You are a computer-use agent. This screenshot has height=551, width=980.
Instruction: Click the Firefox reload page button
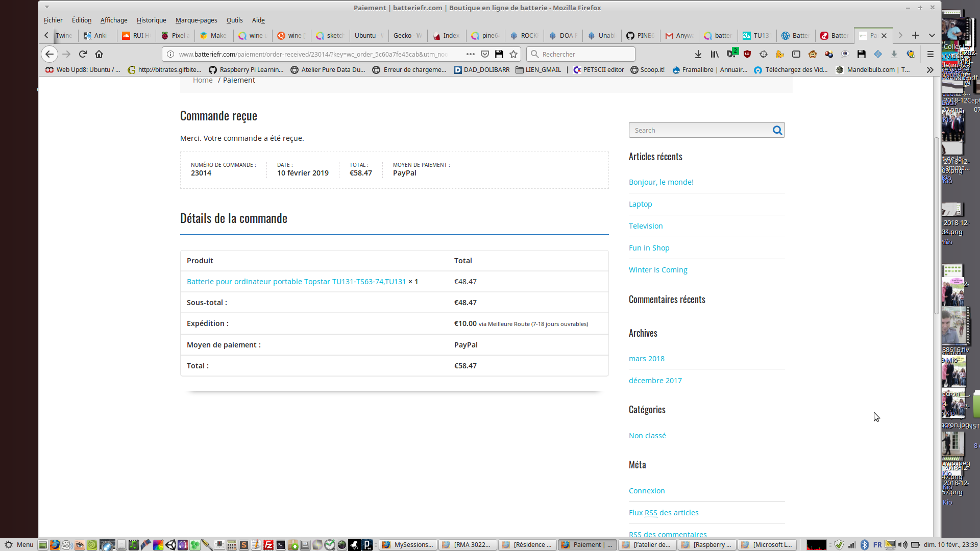pos(83,54)
